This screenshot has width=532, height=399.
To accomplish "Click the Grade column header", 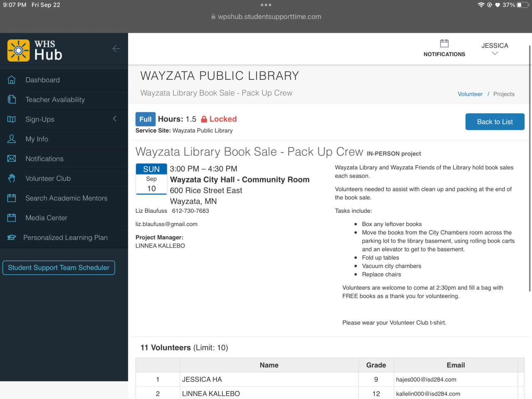I will pos(376,365).
